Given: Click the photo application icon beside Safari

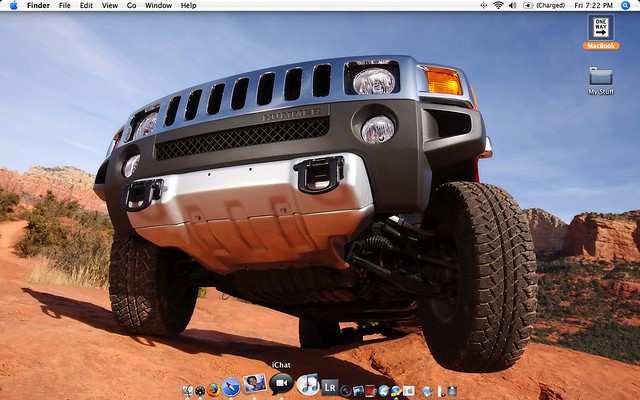Looking at the screenshot, I should coord(255,384).
